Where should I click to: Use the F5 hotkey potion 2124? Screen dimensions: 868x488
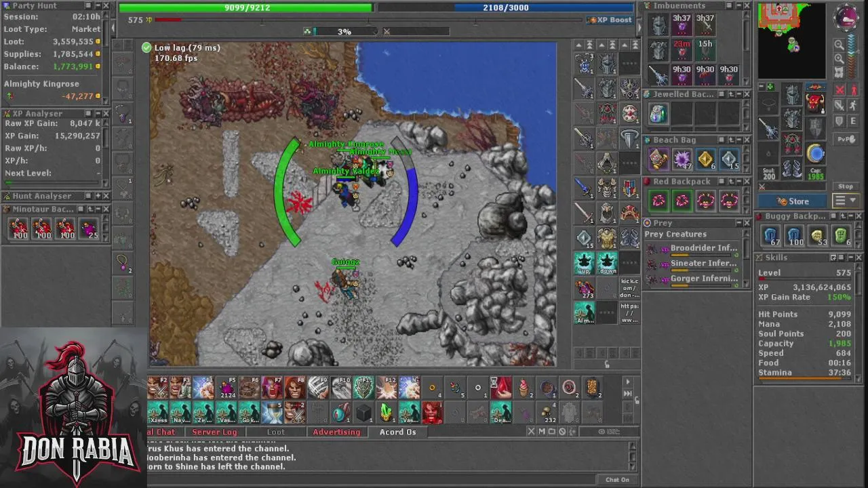[x=226, y=388]
